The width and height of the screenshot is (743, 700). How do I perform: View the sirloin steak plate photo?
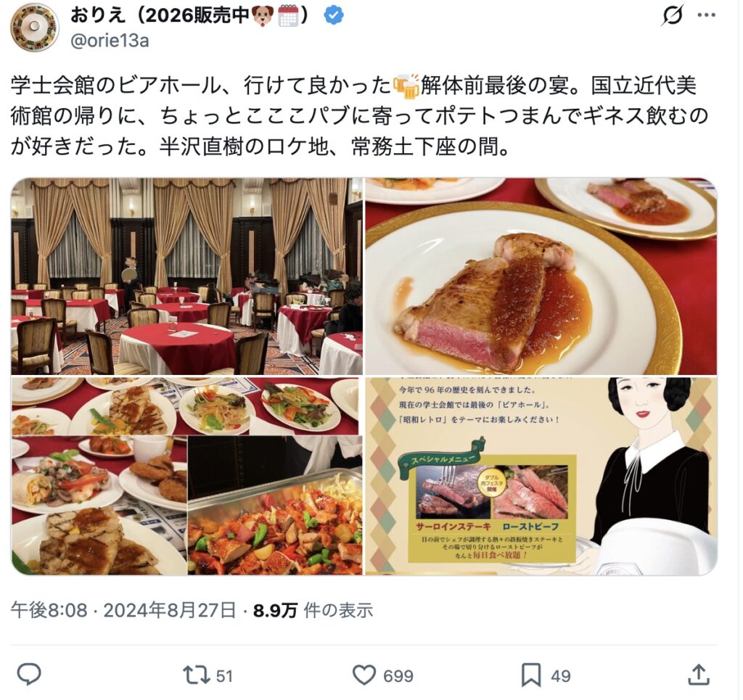[x=541, y=276]
